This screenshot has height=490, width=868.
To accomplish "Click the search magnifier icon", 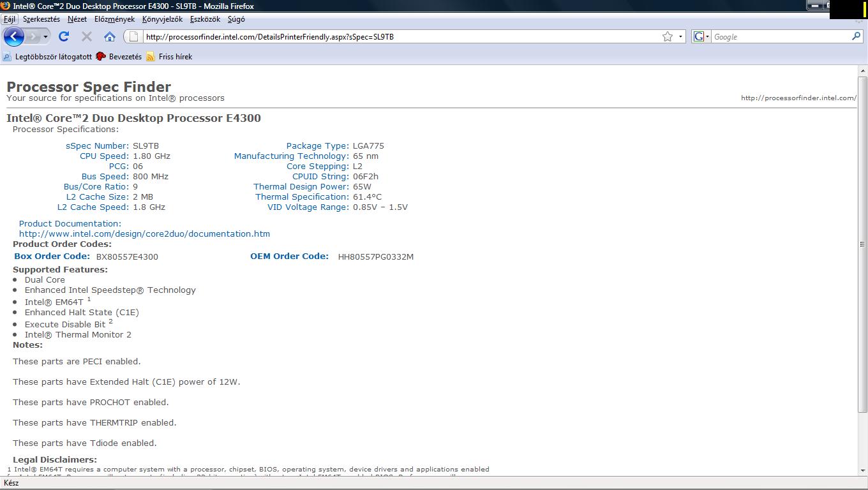I will pos(857,36).
